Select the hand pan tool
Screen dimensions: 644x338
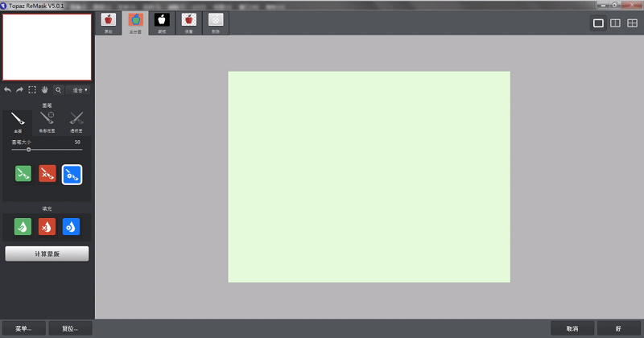(x=45, y=90)
